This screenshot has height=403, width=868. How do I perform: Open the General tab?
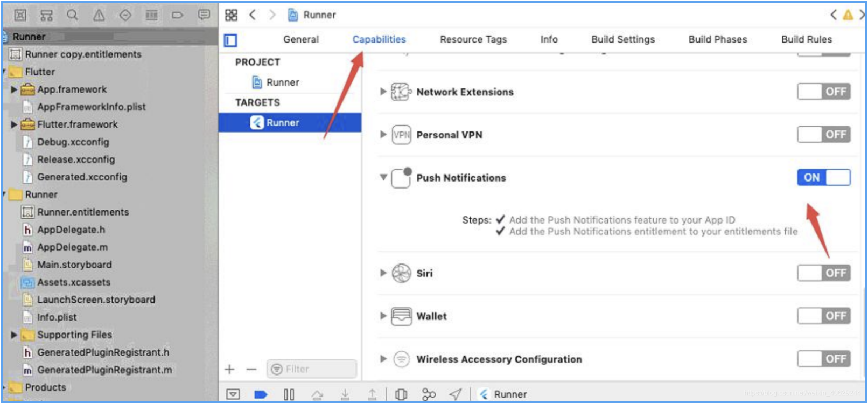301,39
